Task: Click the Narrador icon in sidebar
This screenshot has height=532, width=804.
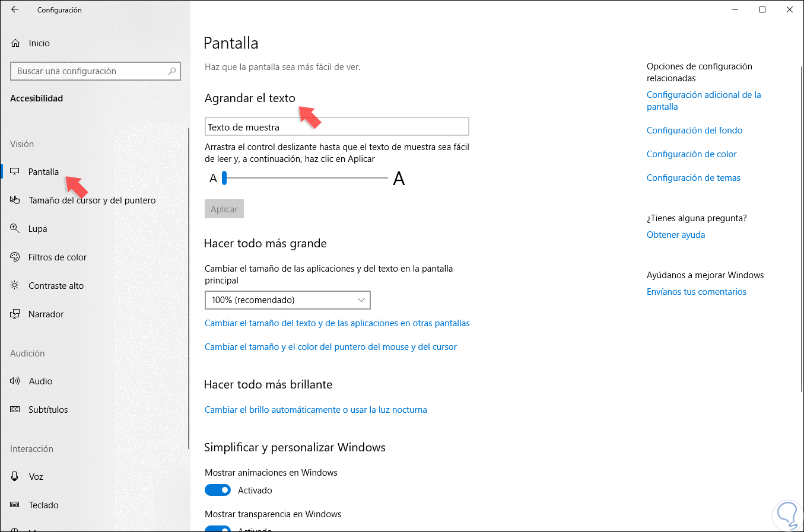Action: coord(15,314)
